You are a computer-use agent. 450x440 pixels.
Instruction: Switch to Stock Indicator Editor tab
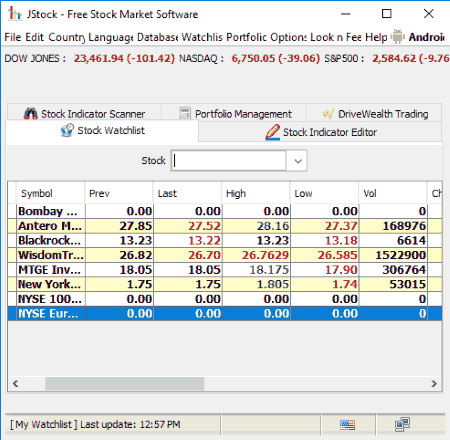click(x=320, y=132)
